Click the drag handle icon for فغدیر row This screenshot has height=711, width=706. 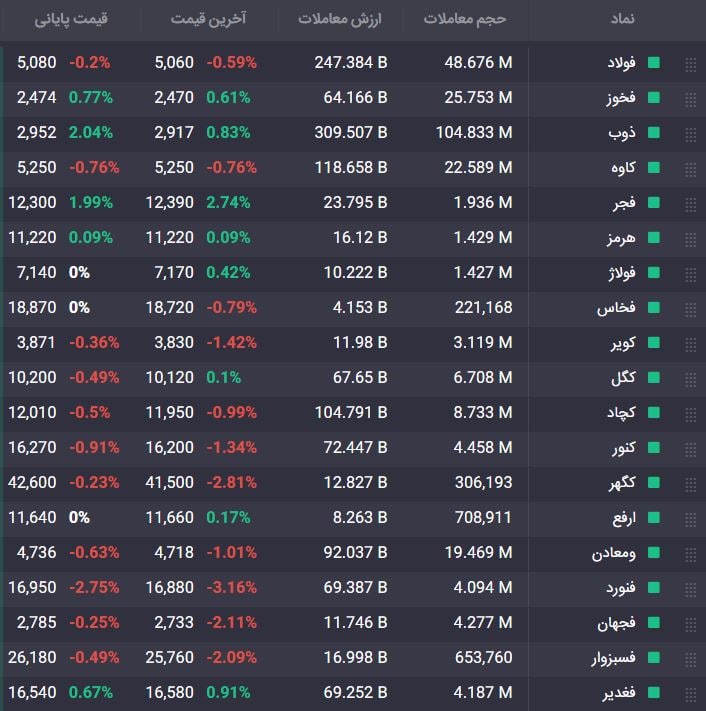[x=690, y=695]
